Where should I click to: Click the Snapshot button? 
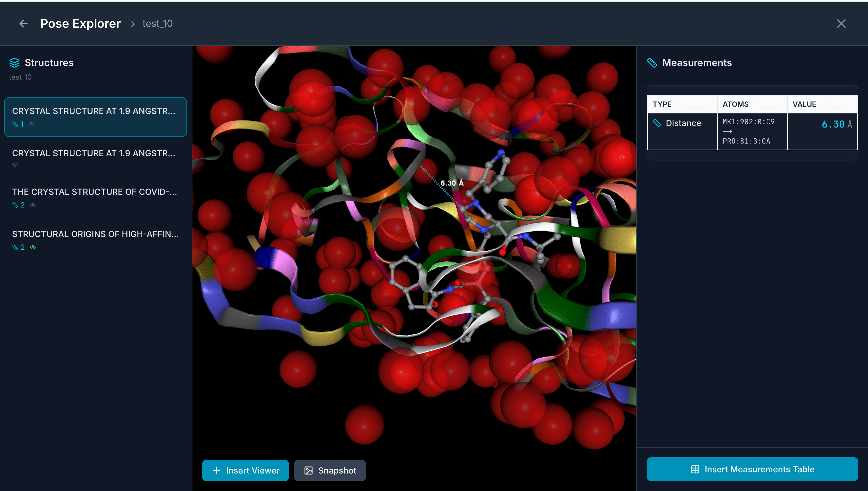point(330,470)
